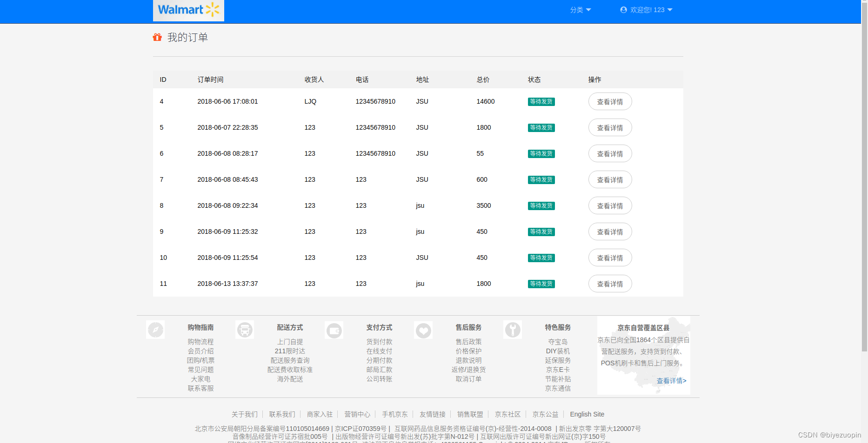Image resolution: width=868 pixels, height=443 pixels.
Task: Click the gift icon beside 我的订单
Action: 157,37
